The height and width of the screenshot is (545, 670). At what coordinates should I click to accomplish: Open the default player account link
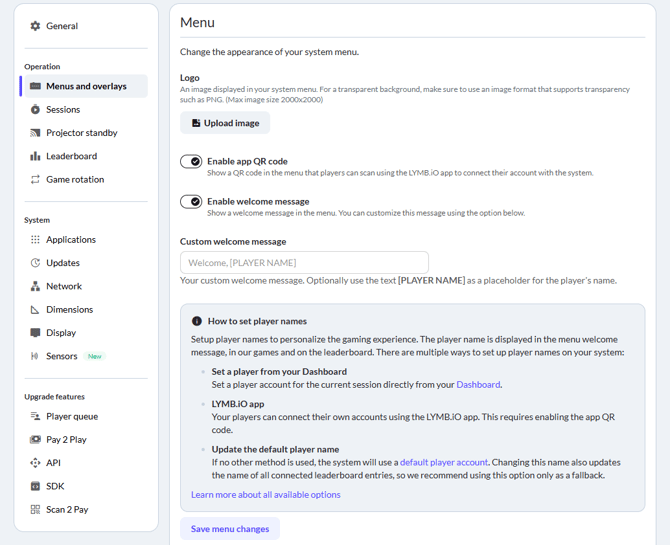pos(443,462)
